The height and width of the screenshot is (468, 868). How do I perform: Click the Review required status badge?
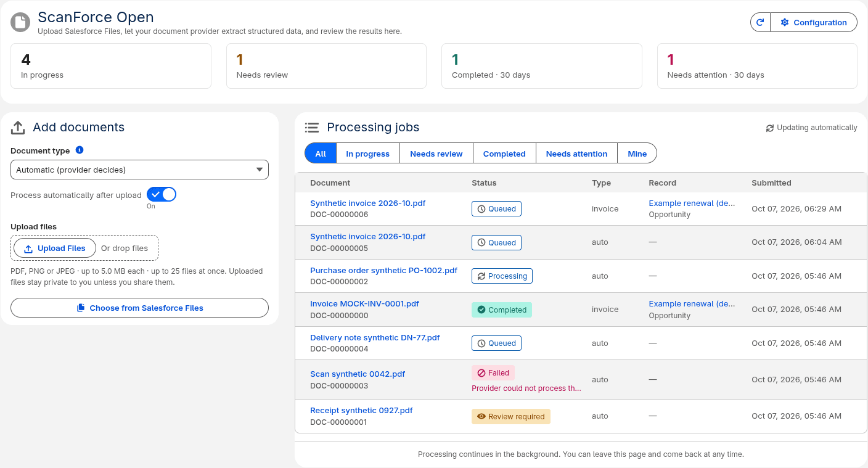tap(511, 416)
